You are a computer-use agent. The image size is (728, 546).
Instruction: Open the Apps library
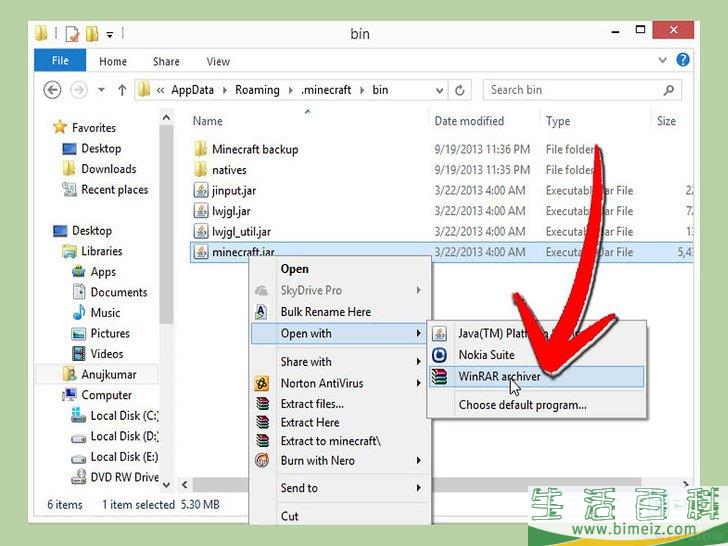103,272
